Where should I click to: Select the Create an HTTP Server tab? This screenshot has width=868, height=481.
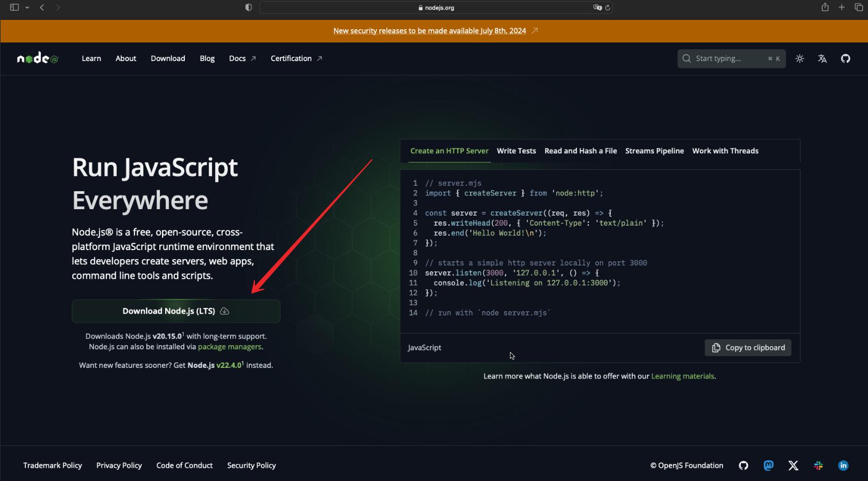pyautogui.click(x=449, y=151)
